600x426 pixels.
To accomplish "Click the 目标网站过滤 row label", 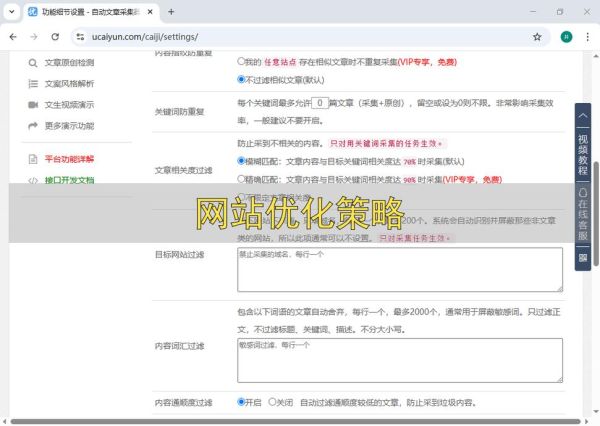I will click(x=179, y=255).
